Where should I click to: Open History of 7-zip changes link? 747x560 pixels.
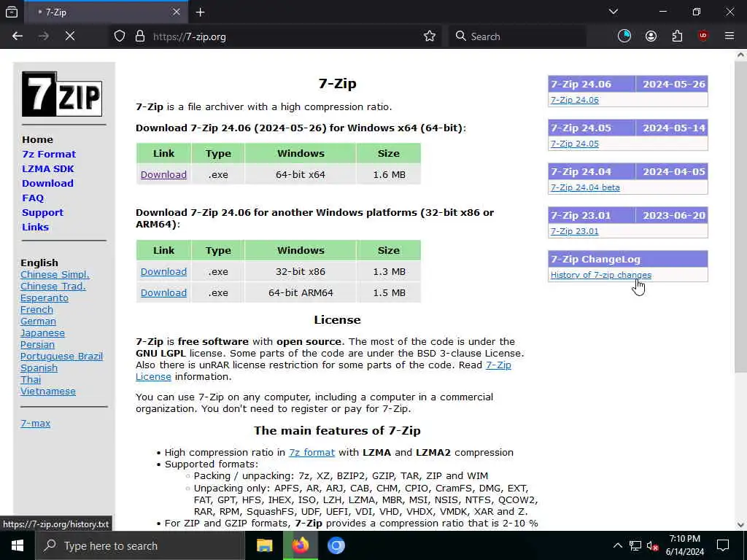click(x=601, y=275)
